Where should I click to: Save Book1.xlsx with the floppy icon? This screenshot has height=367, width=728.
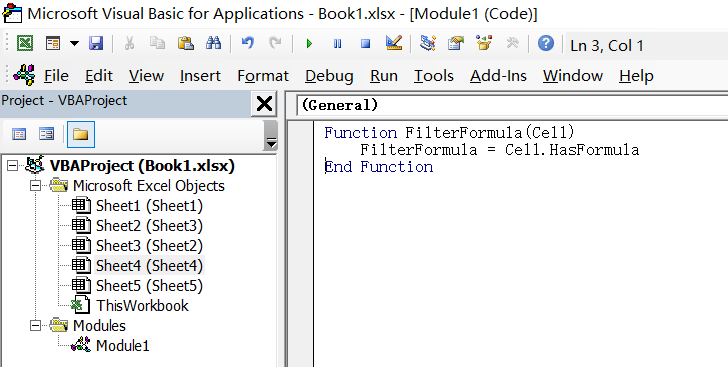click(96, 44)
